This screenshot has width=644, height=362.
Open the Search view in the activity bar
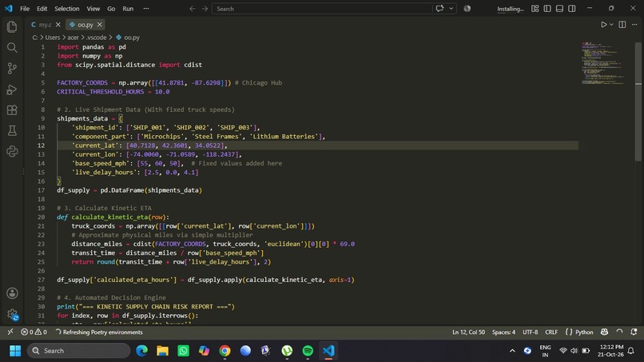coord(12,48)
